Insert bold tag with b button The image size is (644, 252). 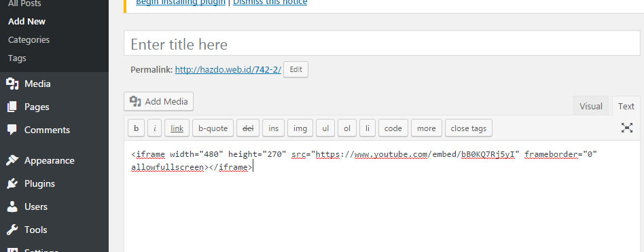point(136,128)
